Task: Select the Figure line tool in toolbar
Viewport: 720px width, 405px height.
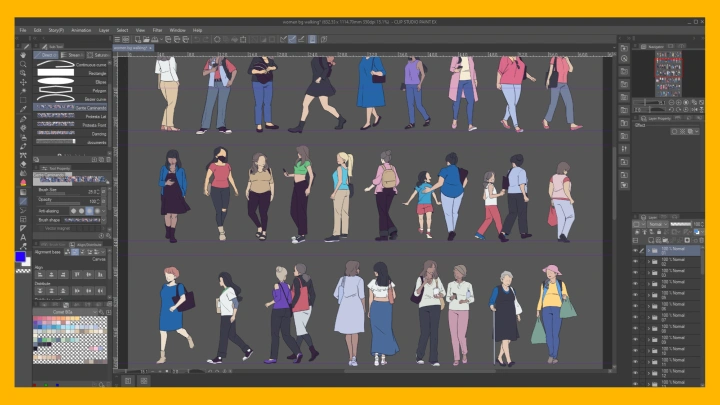Action: point(23,201)
